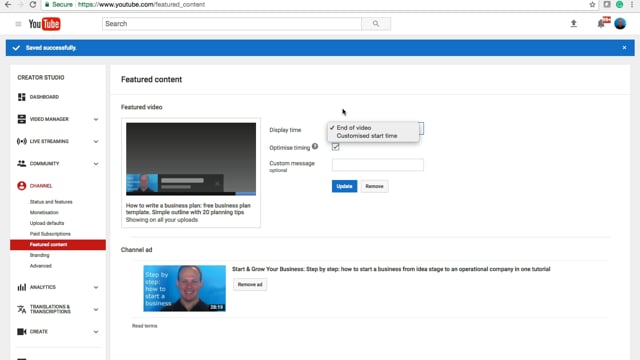
Task: Click the search magnifier button
Action: point(376,24)
